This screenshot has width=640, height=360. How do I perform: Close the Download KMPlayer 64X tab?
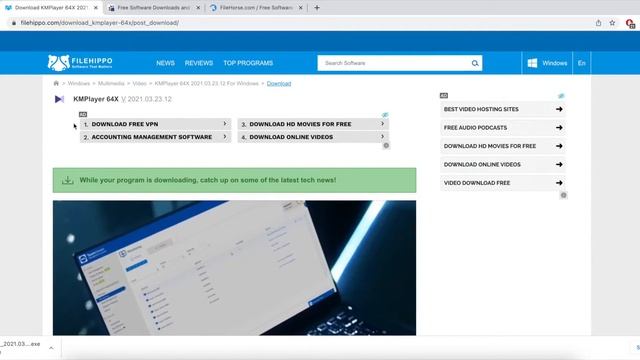pos(96,7)
